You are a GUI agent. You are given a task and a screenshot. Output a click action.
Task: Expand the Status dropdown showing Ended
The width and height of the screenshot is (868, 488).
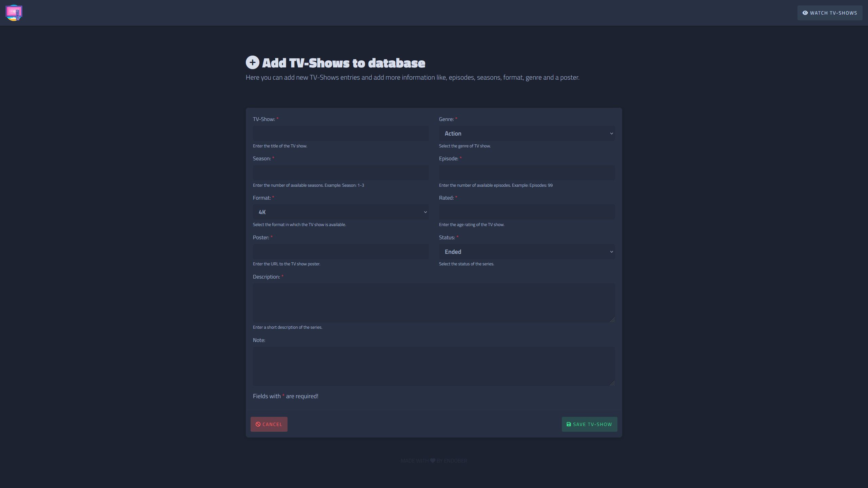point(527,252)
